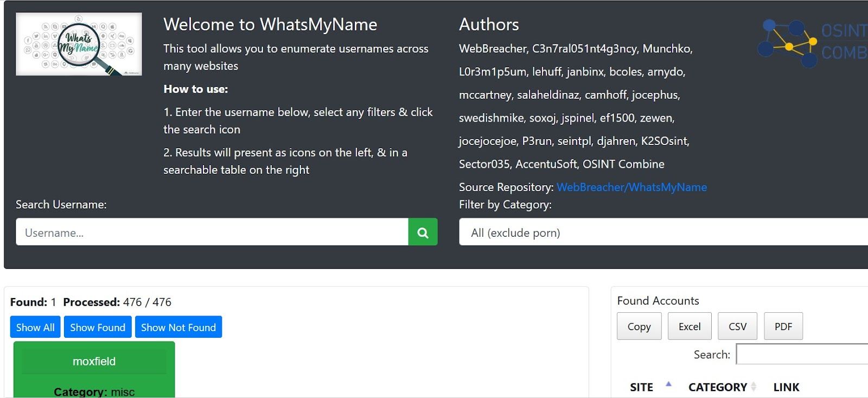Export found accounts as PDF
The height and width of the screenshot is (398, 868).
(x=783, y=326)
